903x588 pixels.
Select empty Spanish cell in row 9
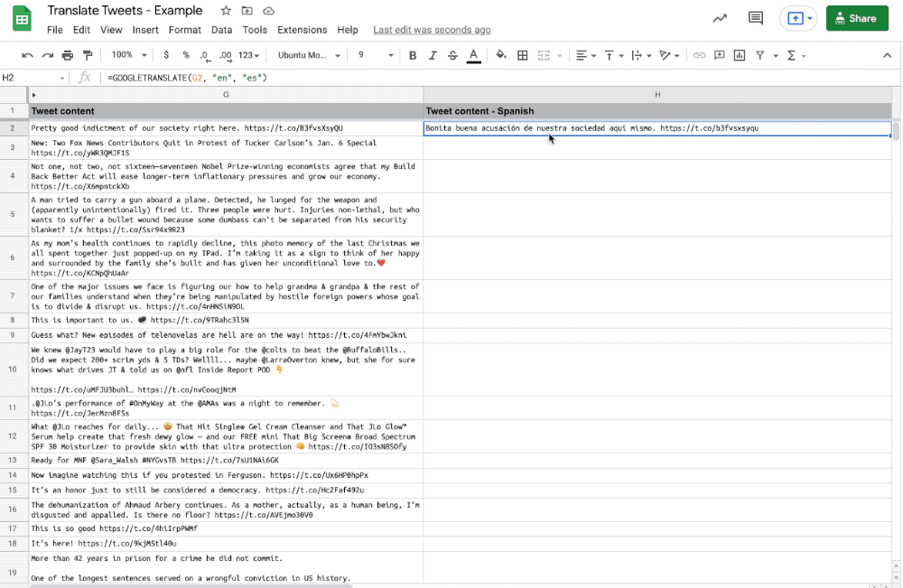click(657, 334)
